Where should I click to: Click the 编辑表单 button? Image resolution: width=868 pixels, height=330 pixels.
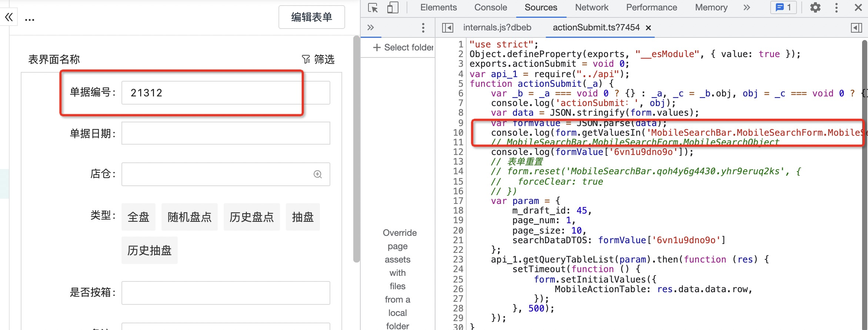(311, 17)
